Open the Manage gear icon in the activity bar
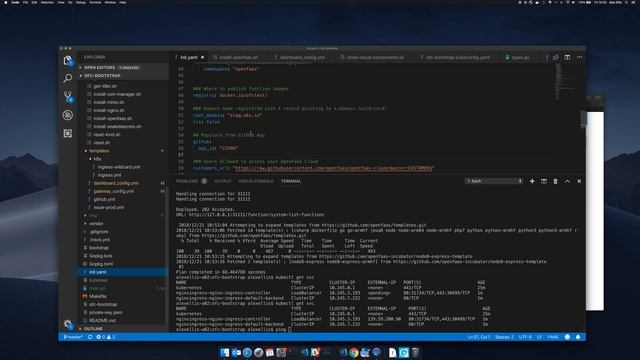640x360 pixels. [68, 324]
